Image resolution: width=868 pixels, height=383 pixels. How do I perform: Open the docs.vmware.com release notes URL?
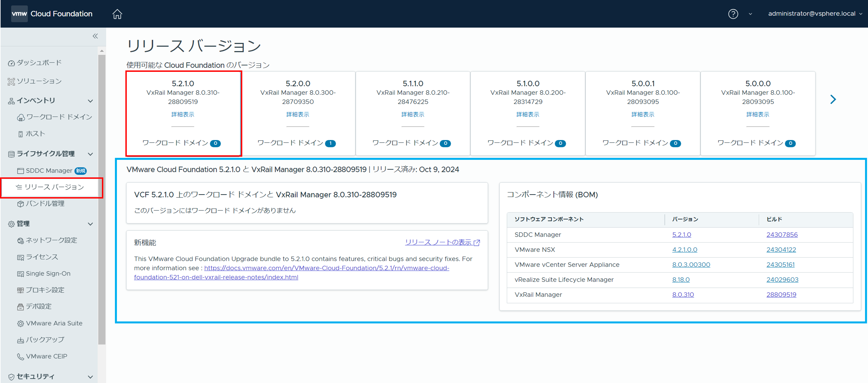(291, 273)
